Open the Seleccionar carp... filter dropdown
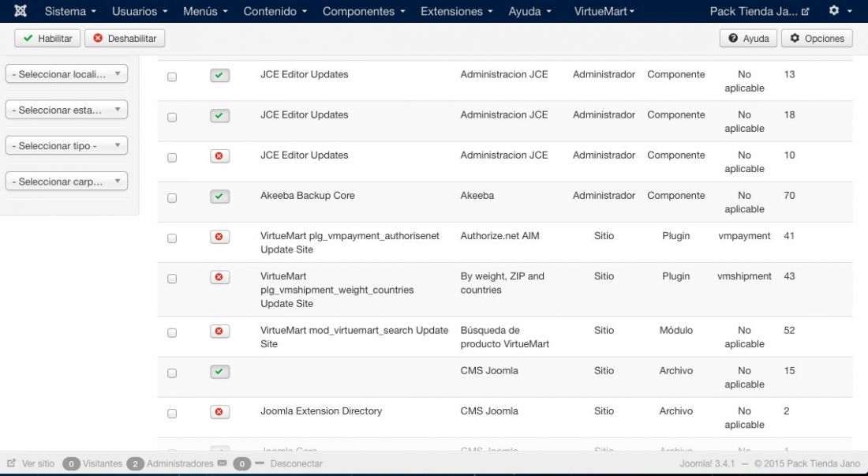The width and height of the screenshot is (868, 476). pyautogui.click(x=66, y=182)
